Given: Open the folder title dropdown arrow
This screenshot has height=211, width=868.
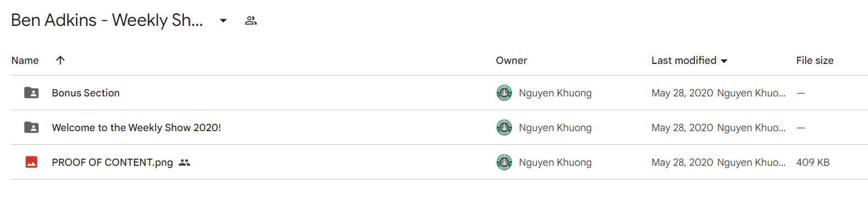Looking at the screenshot, I should tap(223, 21).
